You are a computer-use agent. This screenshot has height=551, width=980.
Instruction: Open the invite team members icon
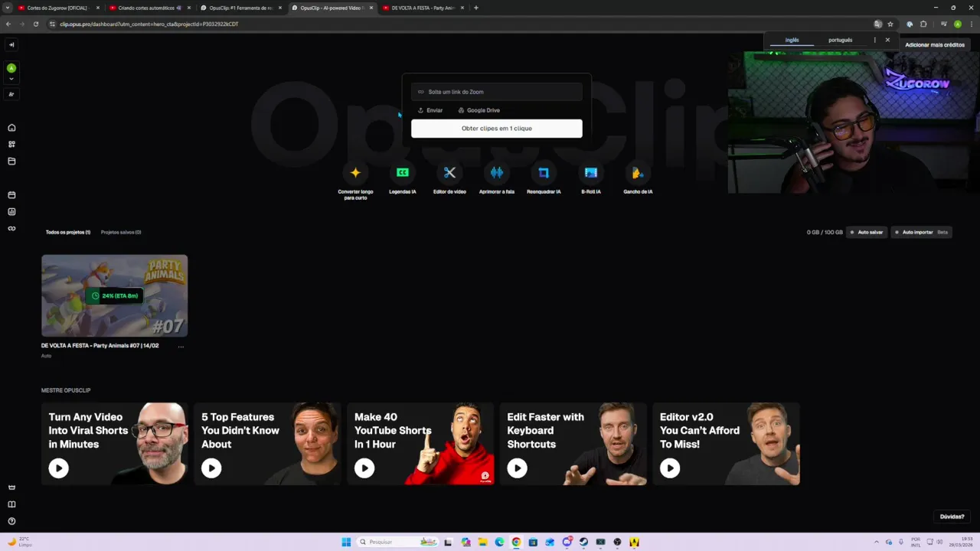point(11,94)
